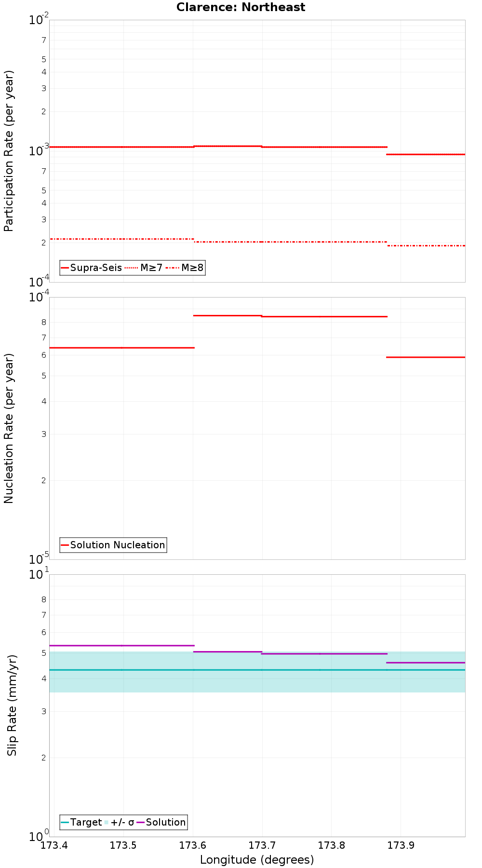
Task: Click the +/- σ legend swatch
Action: (107, 822)
